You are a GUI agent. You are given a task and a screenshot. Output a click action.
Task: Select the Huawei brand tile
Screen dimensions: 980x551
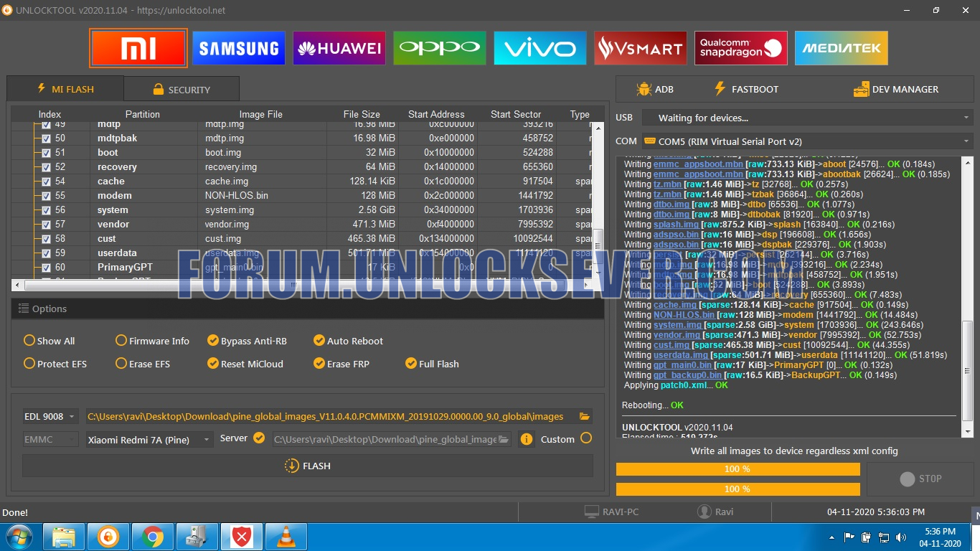pos(339,48)
